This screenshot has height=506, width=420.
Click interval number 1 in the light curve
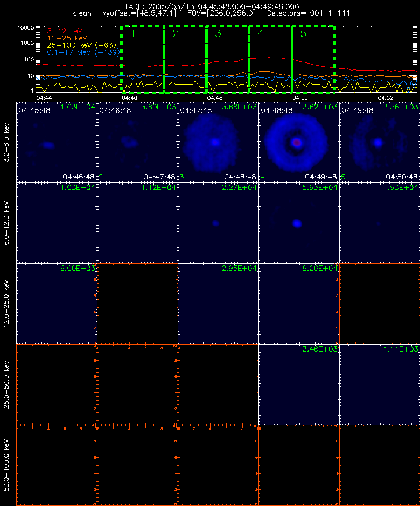(x=132, y=33)
